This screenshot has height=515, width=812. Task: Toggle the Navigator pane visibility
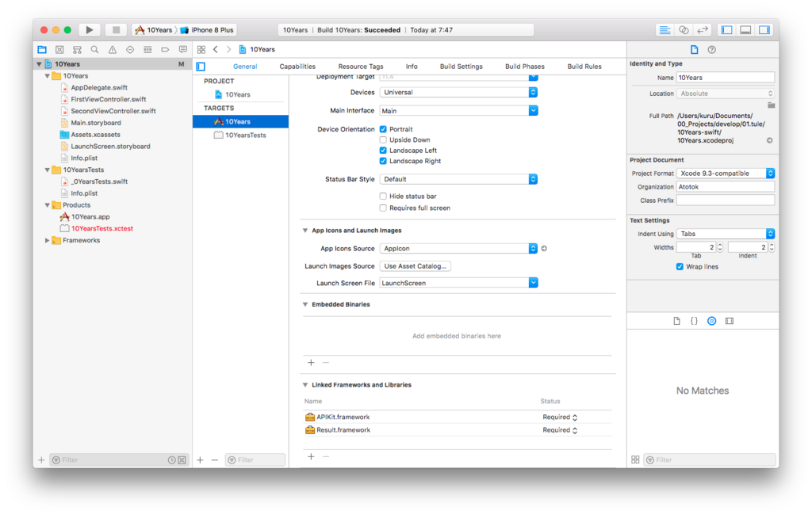(x=727, y=30)
